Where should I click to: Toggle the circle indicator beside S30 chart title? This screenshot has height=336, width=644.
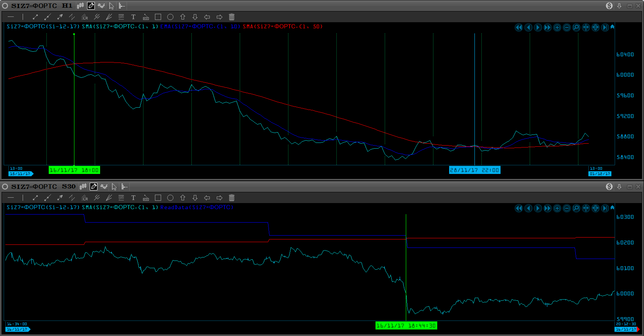tap(5, 187)
